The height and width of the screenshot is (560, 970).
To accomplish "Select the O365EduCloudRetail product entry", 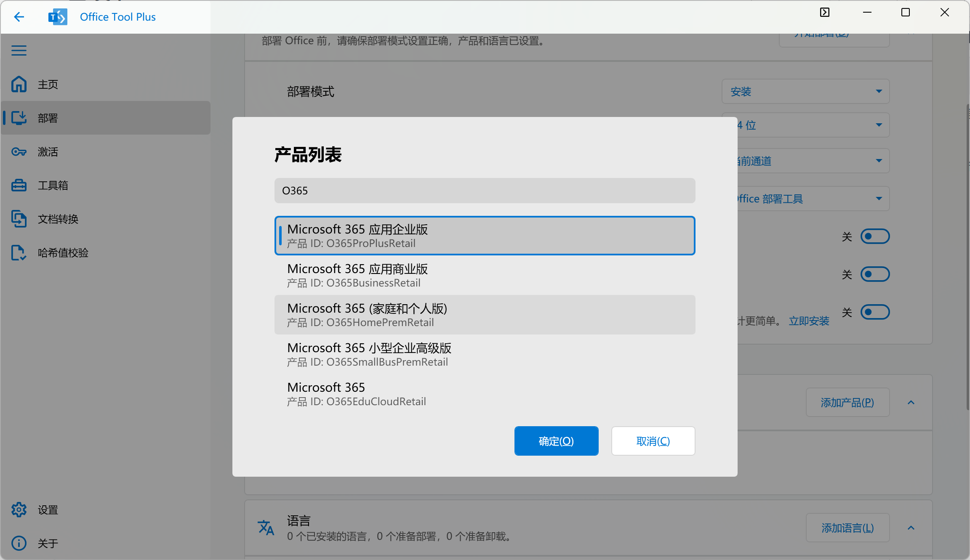I will pos(485,394).
